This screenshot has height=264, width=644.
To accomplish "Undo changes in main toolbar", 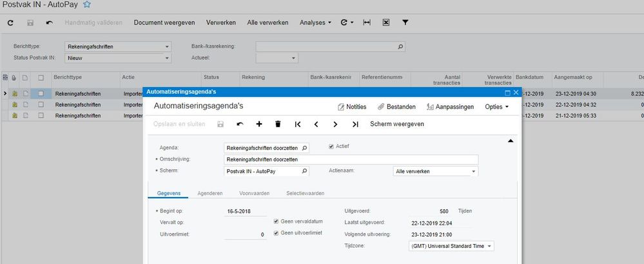I will pyautogui.click(x=49, y=23).
